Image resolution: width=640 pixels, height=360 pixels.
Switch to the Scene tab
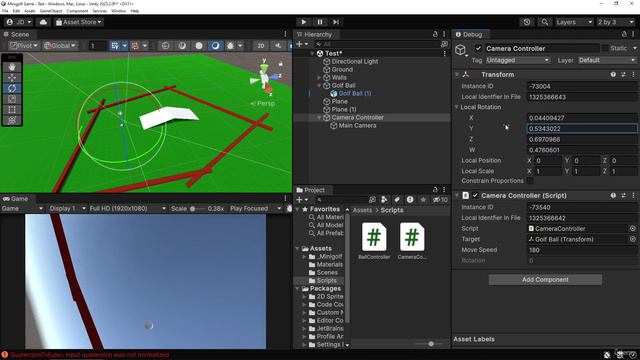click(17, 34)
